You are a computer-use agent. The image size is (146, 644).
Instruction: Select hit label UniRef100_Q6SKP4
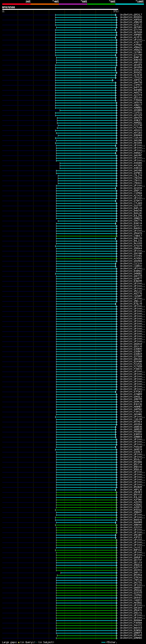tap(131, 65)
